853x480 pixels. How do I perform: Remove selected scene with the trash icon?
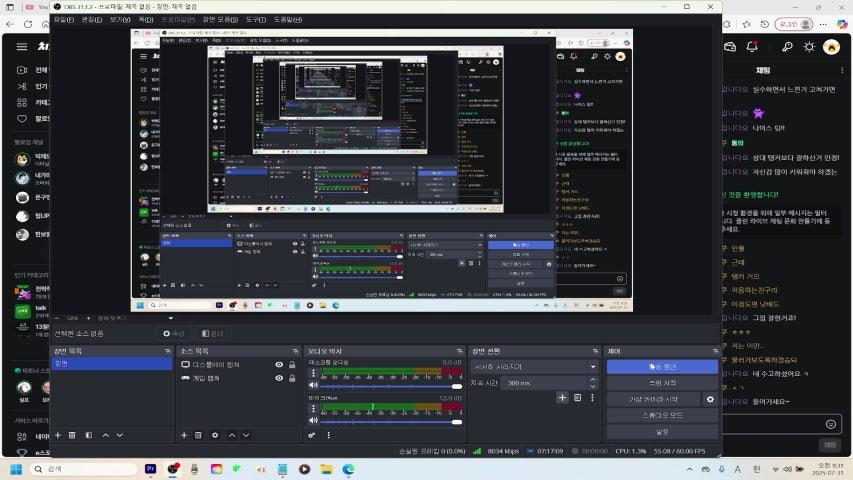pyautogui.click(x=72, y=435)
